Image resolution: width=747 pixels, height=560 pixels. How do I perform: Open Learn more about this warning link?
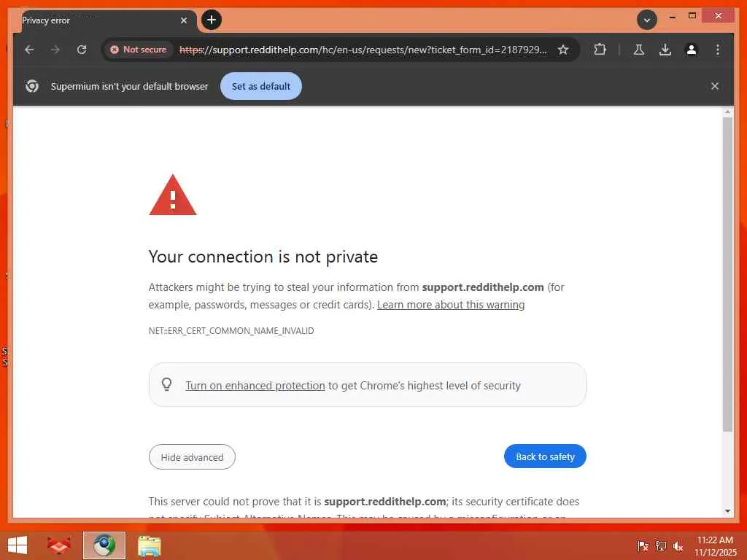click(451, 305)
